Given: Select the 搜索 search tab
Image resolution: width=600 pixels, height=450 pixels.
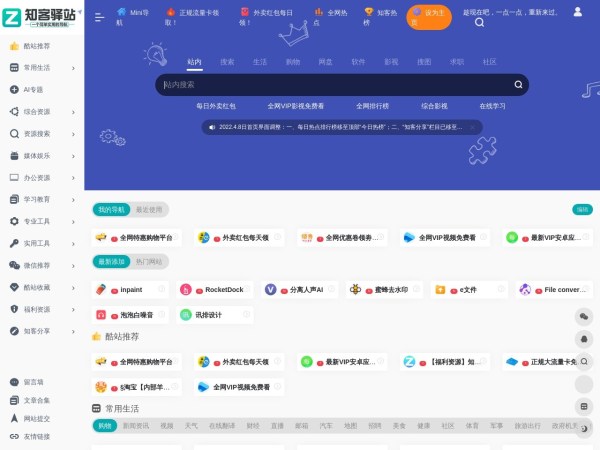Looking at the screenshot, I should point(227,62).
